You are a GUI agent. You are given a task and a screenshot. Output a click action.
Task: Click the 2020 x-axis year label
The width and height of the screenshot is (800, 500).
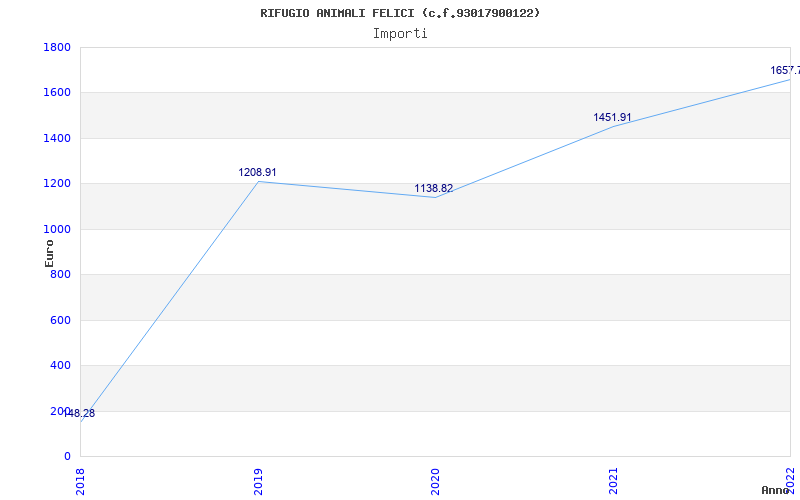point(435,481)
